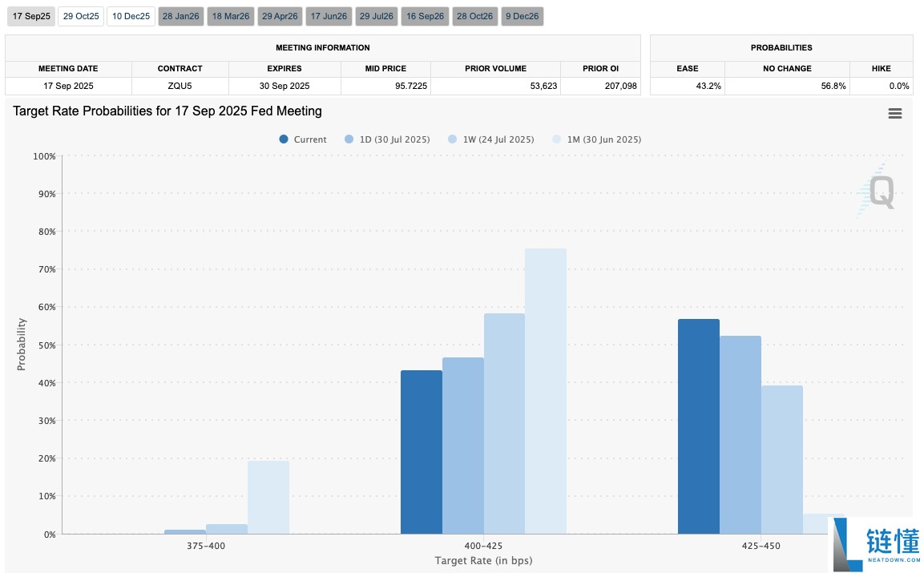924x573 pixels.
Task: Toggle the Current series legend marker
Action: pos(284,139)
